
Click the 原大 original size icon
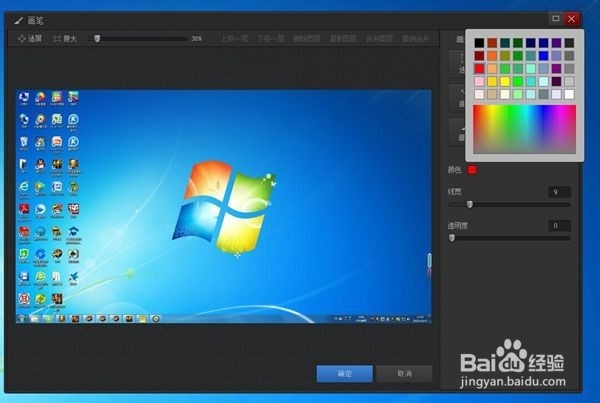pos(57,39)
